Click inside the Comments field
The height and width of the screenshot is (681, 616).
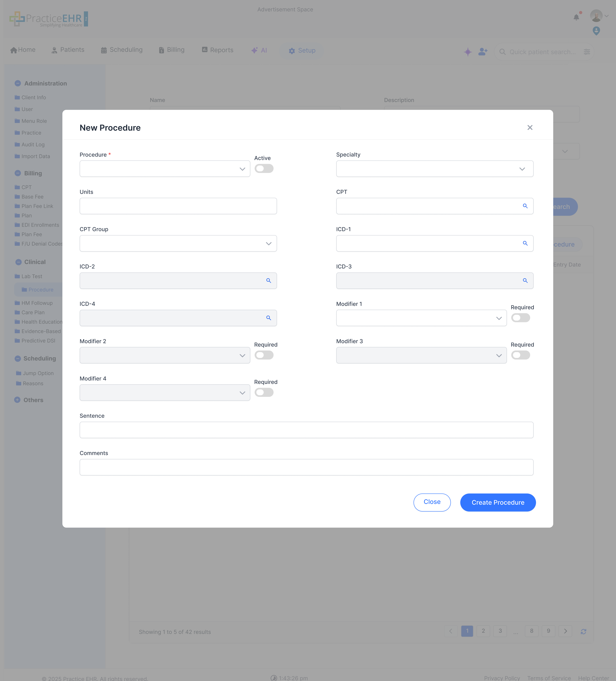click(x=306, y=467)
